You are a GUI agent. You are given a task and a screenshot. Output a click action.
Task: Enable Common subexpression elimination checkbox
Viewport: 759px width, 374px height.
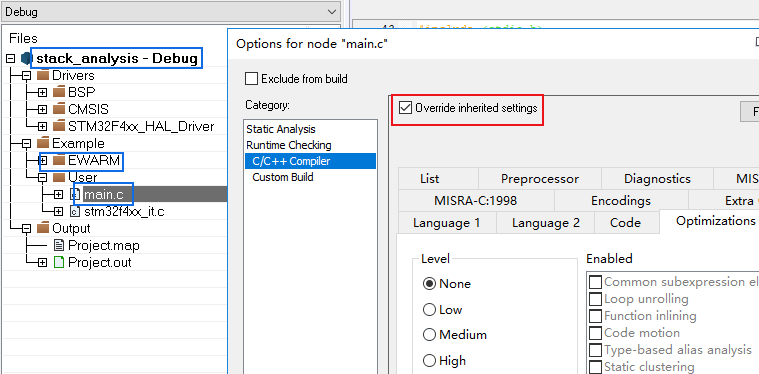point(595,282)
